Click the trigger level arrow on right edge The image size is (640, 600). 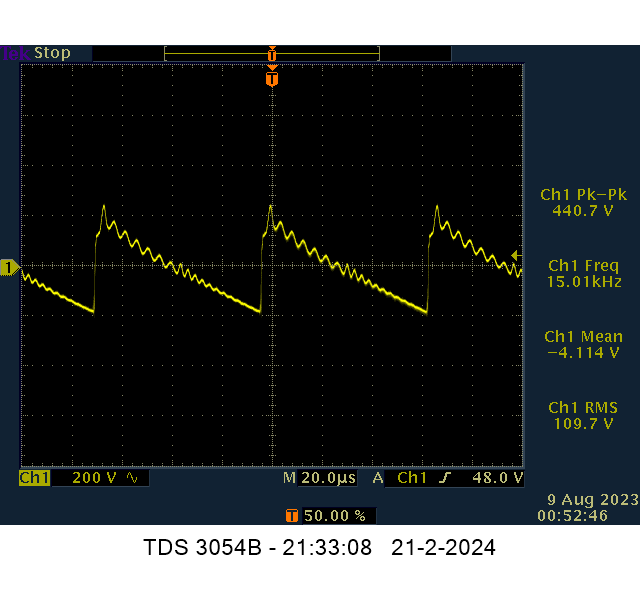pos(516,255)
